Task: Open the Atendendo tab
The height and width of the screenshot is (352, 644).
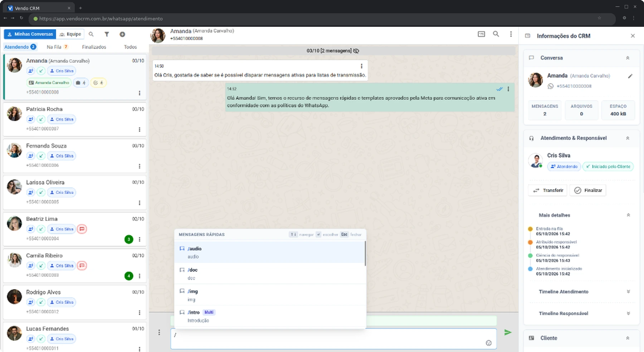Action: [x=20, y=47]
